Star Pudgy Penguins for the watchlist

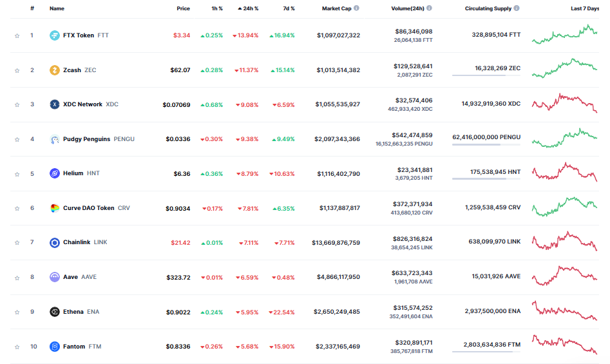tap(17, 140)
